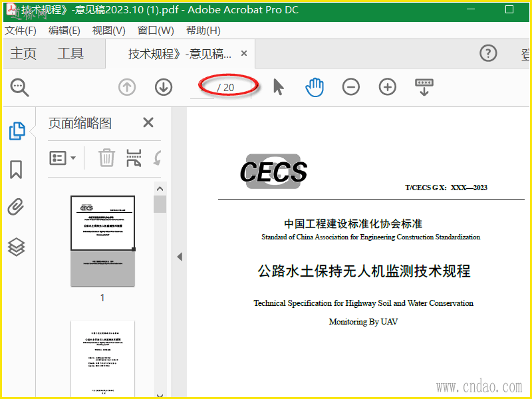The height and width of the screenshot is (399, 532).
Task: Maximize the Acrobat window
Action: click(509, 9)
